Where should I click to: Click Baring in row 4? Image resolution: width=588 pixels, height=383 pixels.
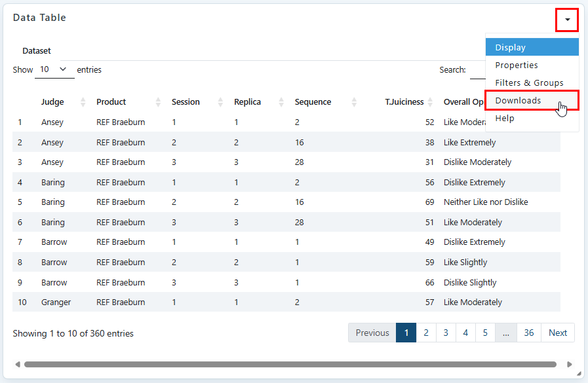pyautogui.click(x=53, y=182)
